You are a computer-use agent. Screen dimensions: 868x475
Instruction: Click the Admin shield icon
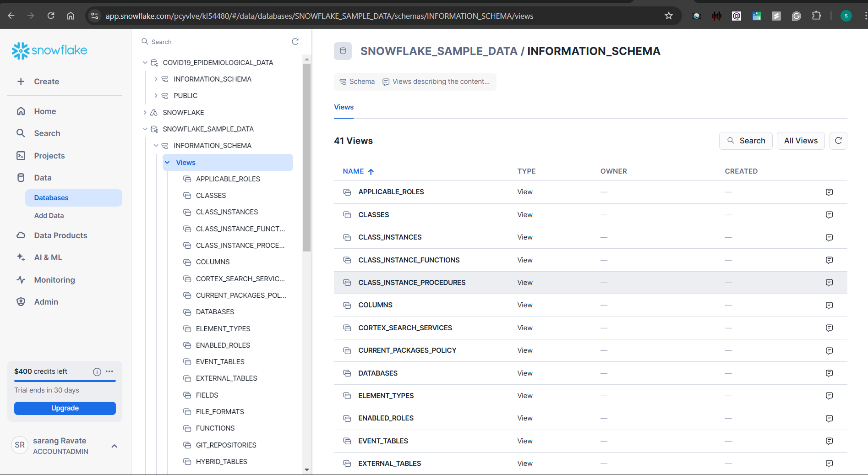point(21,302)
